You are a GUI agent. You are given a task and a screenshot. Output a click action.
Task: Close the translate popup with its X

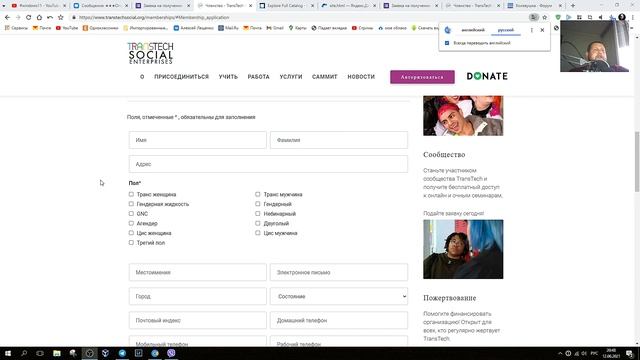pos(542,30)
